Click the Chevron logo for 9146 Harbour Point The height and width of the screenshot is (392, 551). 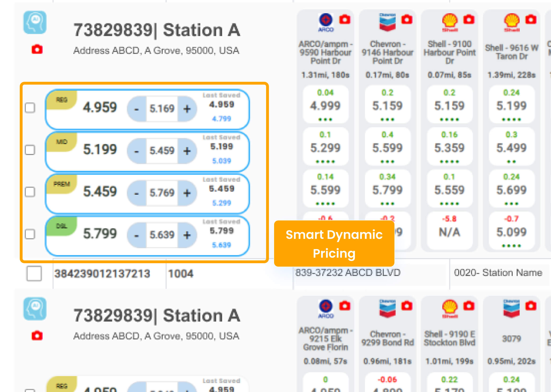(x=387, y=22)
